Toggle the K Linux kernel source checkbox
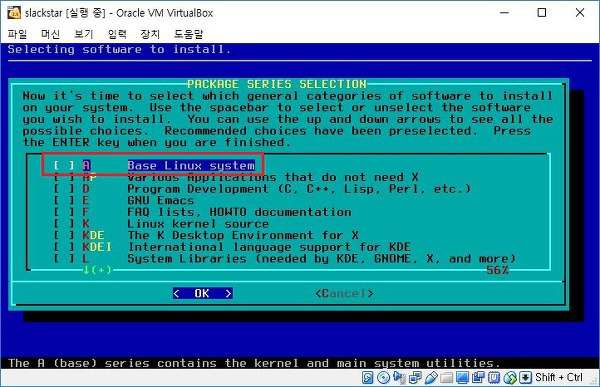Image resolution: width=600 pixels, height=387 pixels. (x=64, y=224)
